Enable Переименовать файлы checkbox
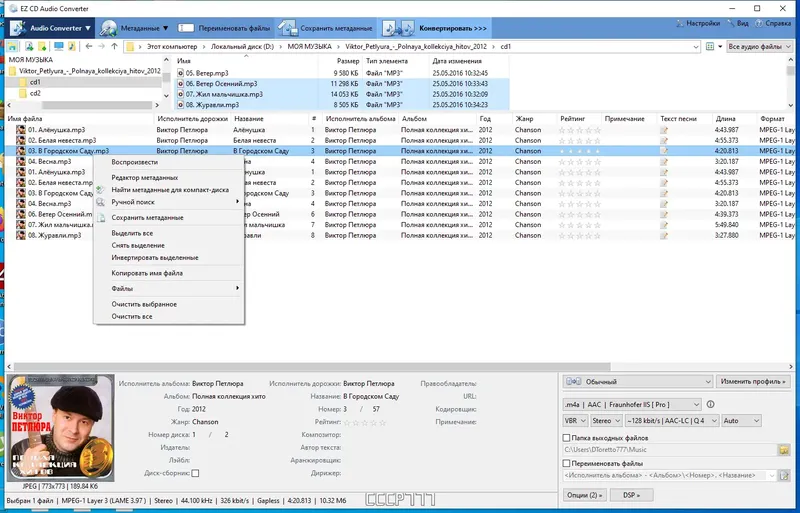This screenshot has width=800, height=513. click(x=566, y=463)
